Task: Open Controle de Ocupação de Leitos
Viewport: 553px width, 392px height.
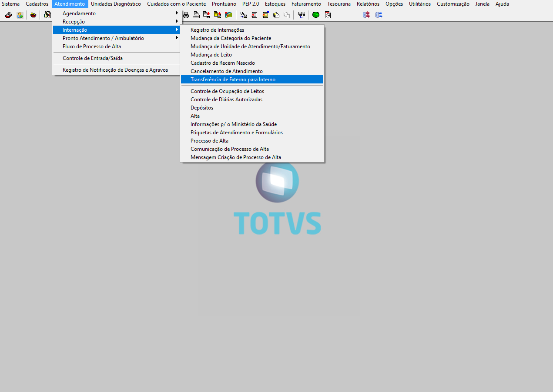Action: [x=252, y=91]
